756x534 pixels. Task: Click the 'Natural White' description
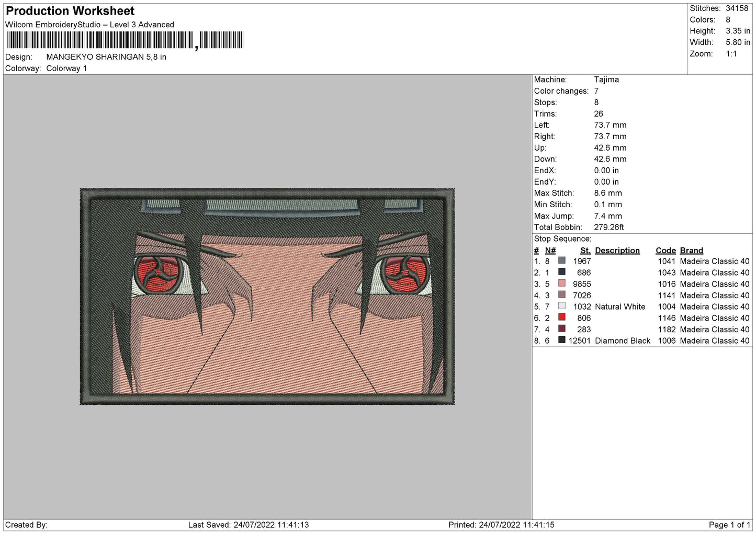(x=620, y=307)
